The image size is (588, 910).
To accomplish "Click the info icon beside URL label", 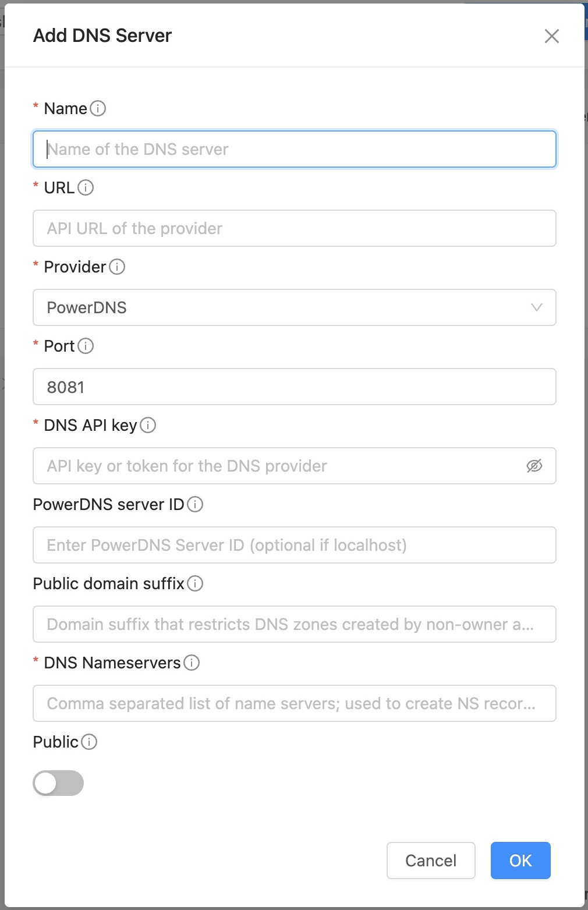I will (x=86, y=187).
